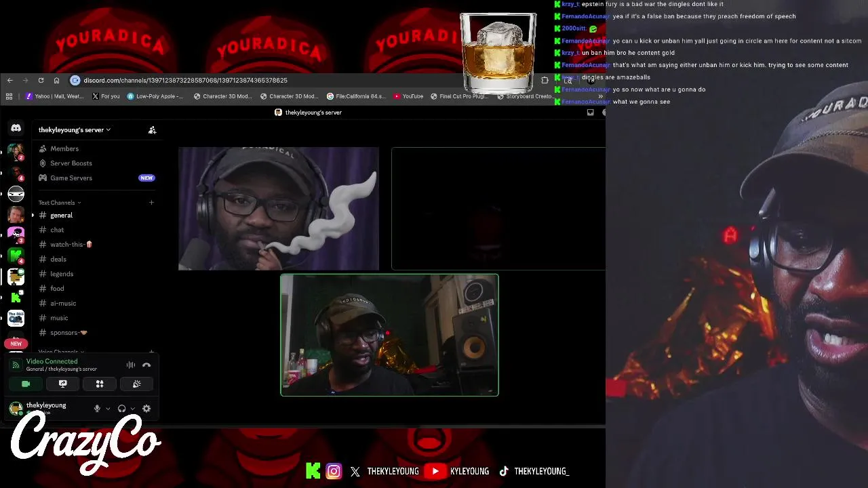Open the Final Cut Pro Plugins bookmark

(x=459, y=96)
